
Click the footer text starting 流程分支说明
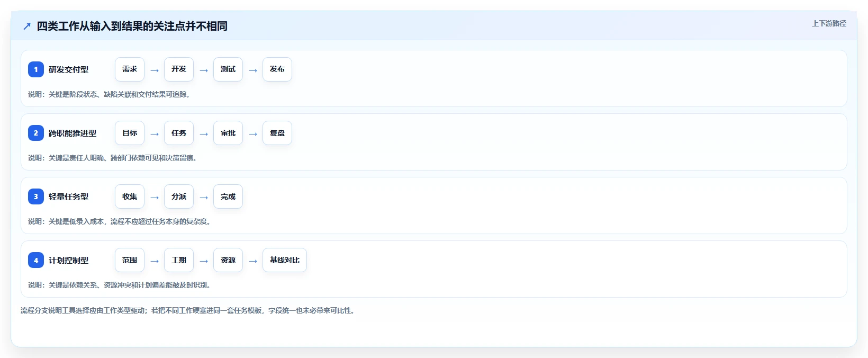coord(188,310)
